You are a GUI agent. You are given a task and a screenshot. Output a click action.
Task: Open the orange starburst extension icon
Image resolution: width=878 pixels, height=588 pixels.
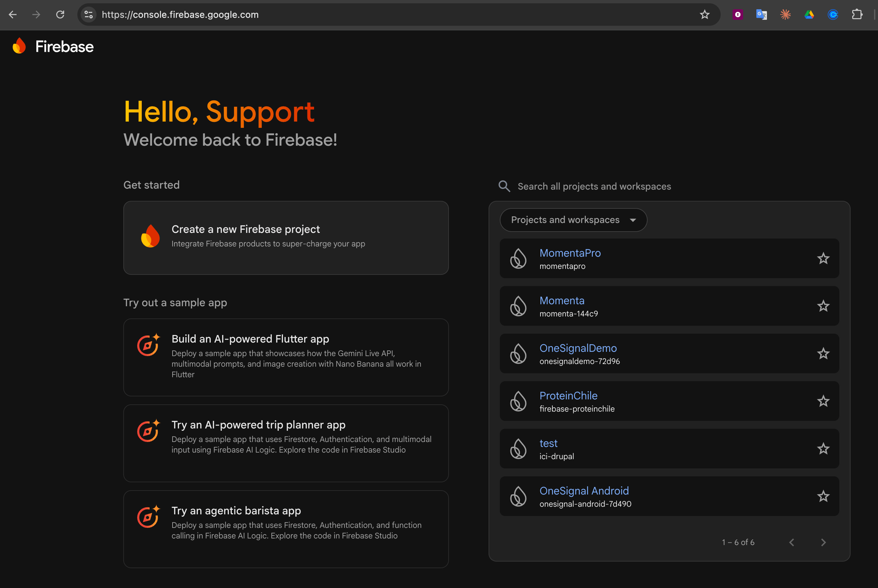pos(785,15)
